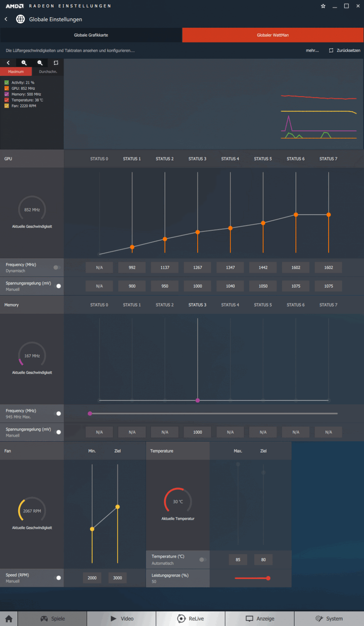Click the home icon in bottom navigation
The height and width of the screenshot is (626, 364).
9,618
